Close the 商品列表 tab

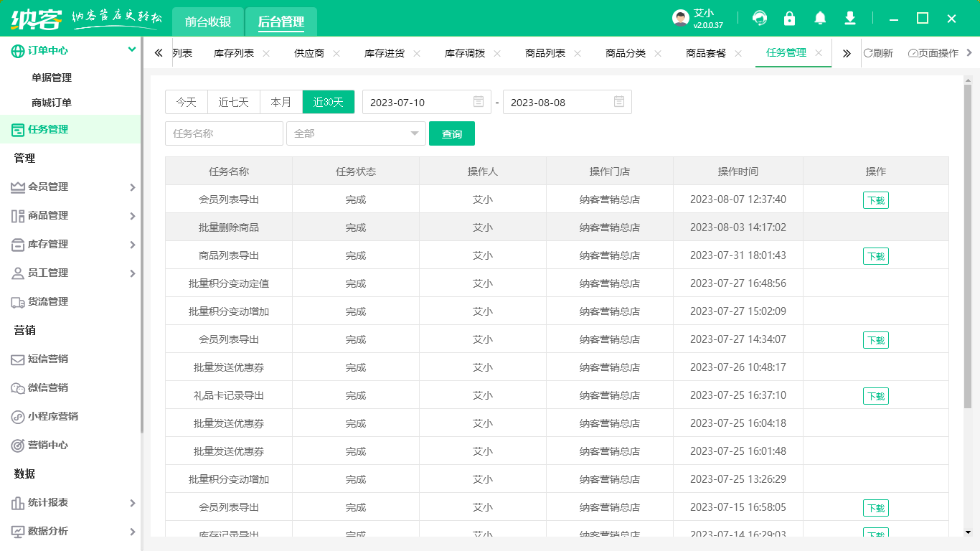pyautogui.click(x=578, y=53)
